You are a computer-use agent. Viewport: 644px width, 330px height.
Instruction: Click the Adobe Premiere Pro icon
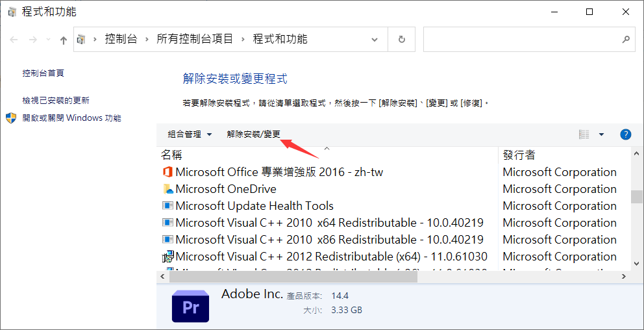(x=191, y=306)
